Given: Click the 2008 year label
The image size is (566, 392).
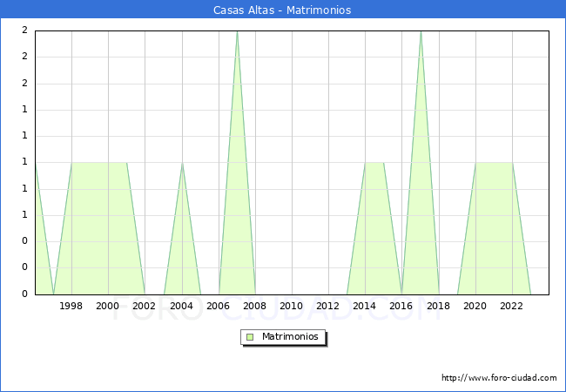Looking at the screenshot, I should [255, 306].
